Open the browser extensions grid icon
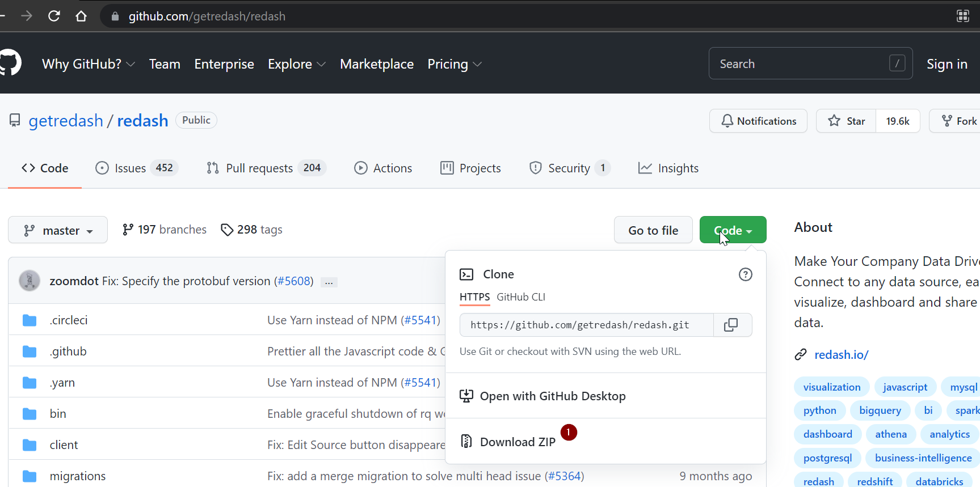Image resolution: width=980 pixels, height=487 pixels. [x=963, y=16]
